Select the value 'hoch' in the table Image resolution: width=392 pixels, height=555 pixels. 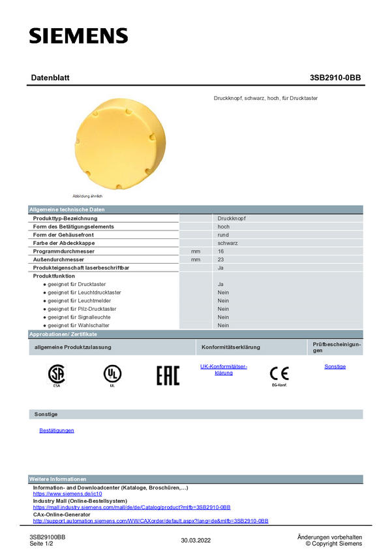(223, 227)
